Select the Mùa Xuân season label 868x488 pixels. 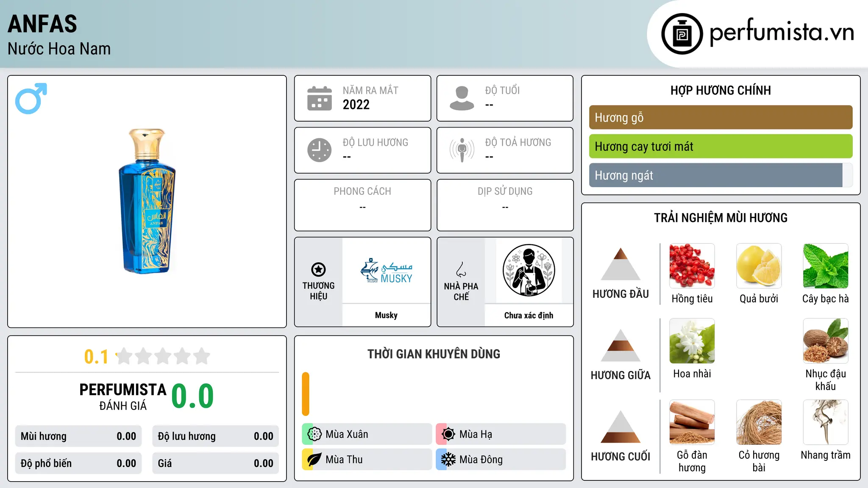point(347,434)
